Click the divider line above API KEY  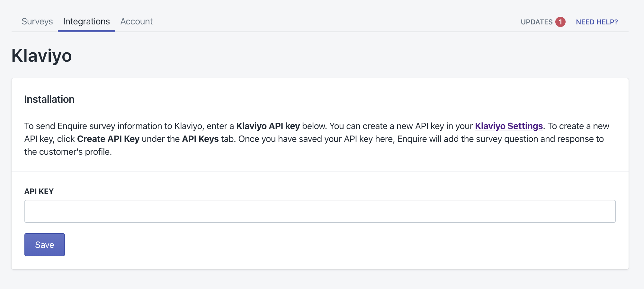320,171
